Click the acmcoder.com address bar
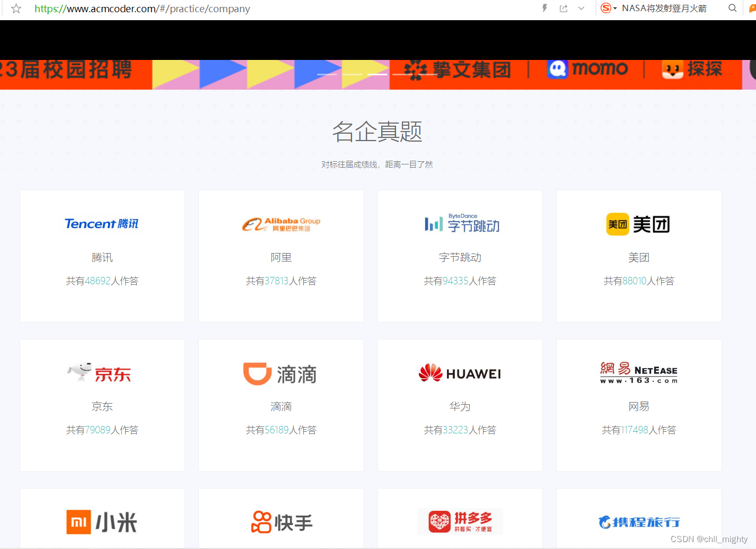 (142, 8)
